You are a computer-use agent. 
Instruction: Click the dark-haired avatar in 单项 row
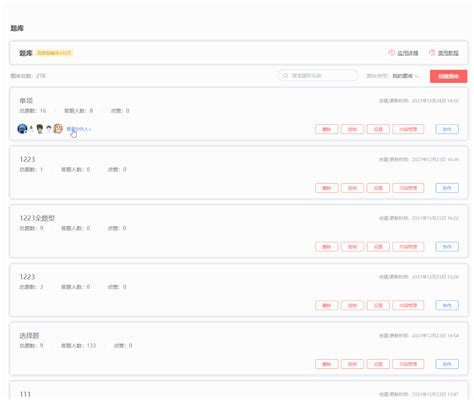tap(40, 129)
